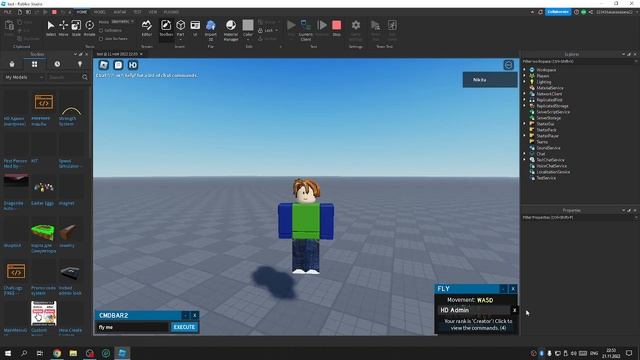Open Game Settings gear
Screen dimensions: 640x360
(x=356, y=30)
